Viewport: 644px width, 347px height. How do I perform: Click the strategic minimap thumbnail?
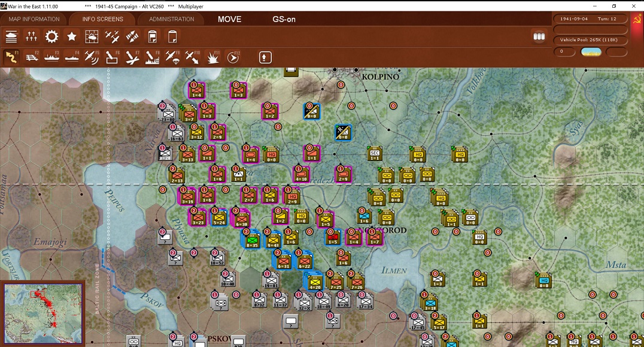click(x=42, y=313)
